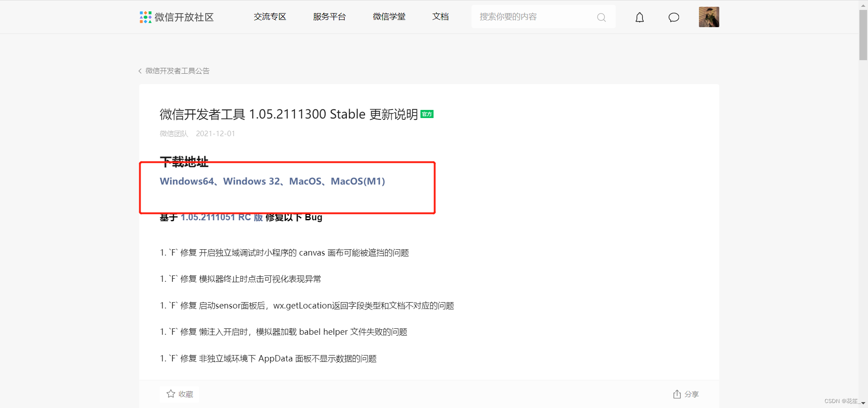Go back to 微信开发者工具公告

click(x=174, y=71)
